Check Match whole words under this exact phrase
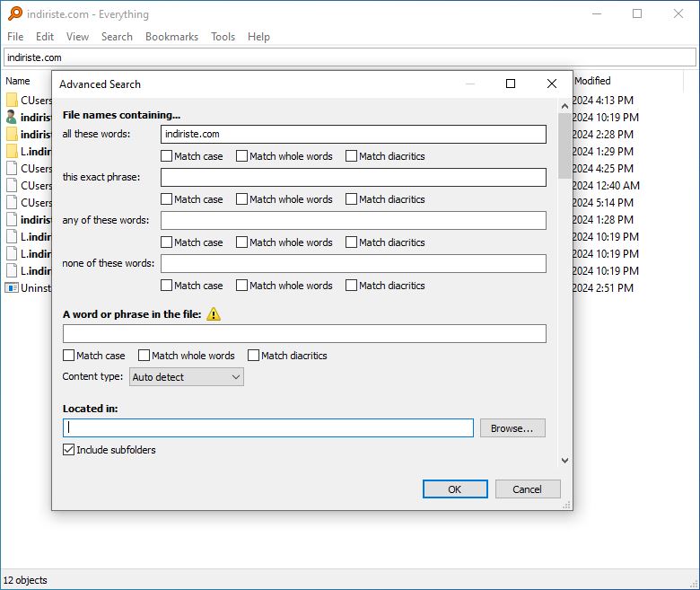Viewport: 700px width, 590px height. tap(241, 198)
